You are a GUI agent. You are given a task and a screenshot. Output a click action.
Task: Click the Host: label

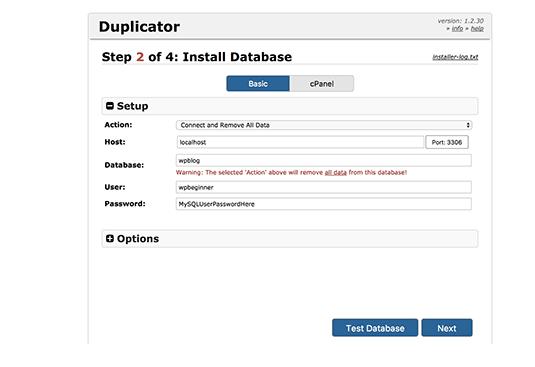tap(115, 142)
